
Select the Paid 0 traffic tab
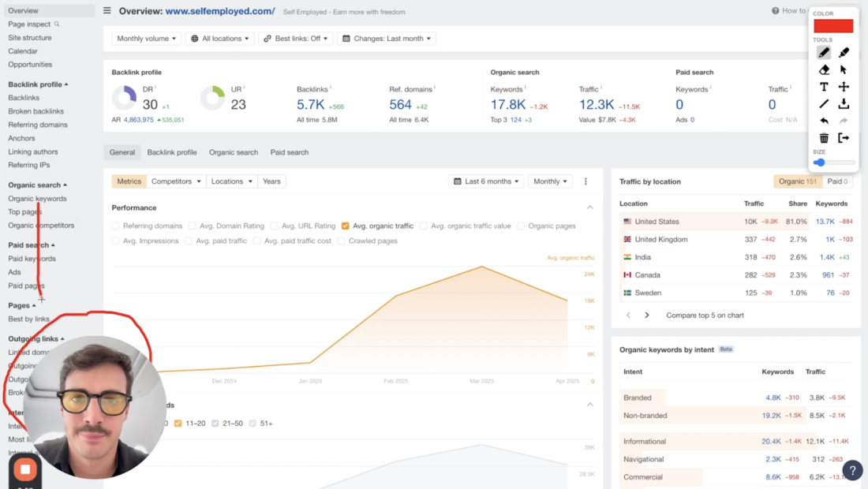[x=837, y=181]
